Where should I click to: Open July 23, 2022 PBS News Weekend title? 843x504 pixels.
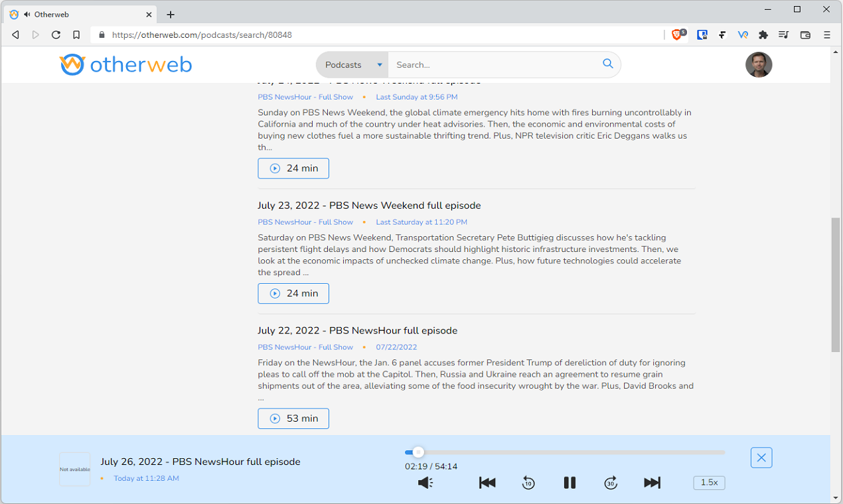[369, 206]
